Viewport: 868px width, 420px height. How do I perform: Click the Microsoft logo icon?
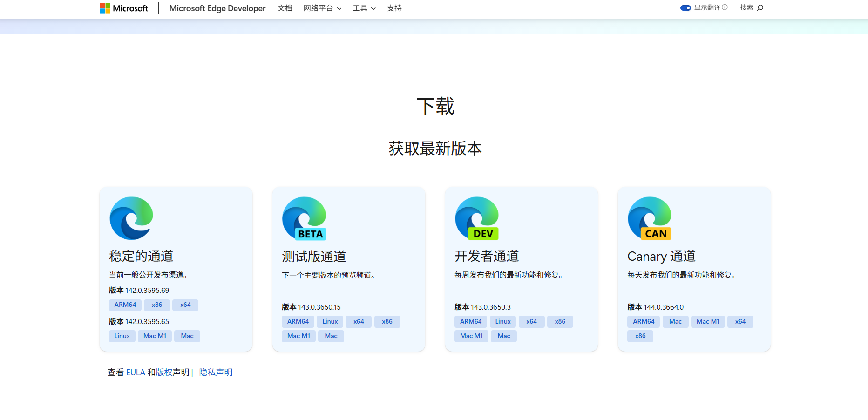[105, 8]
